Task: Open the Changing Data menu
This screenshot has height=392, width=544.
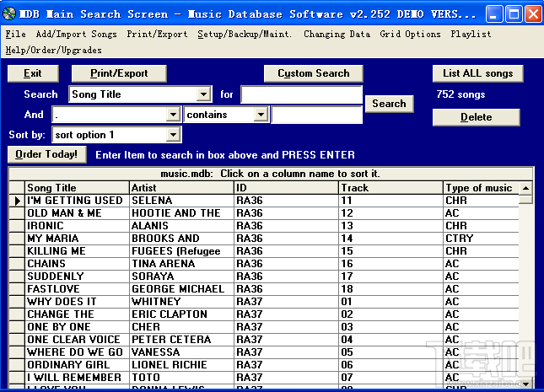Action: [337, 34]
